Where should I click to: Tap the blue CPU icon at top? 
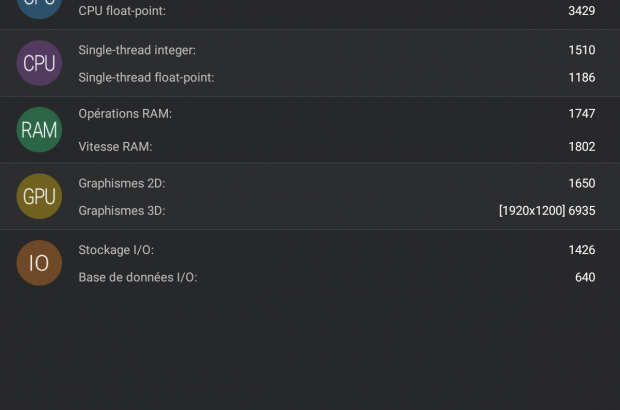(39, 5)
